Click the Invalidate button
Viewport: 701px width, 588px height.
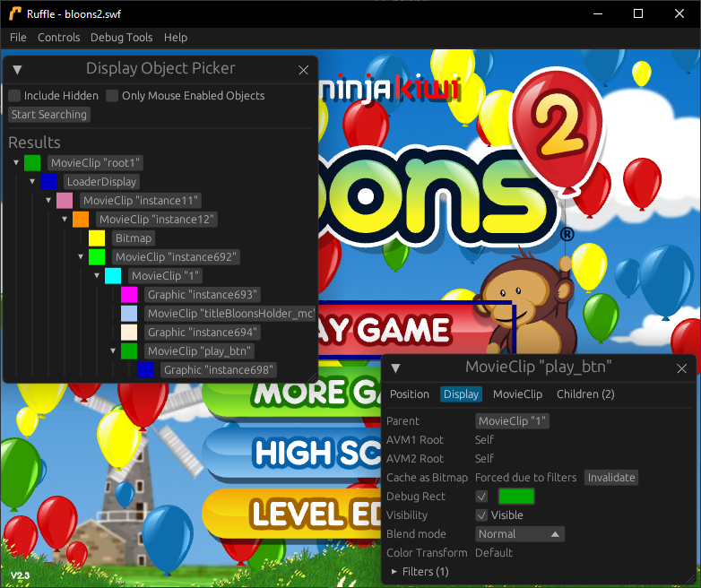[611, 478]
